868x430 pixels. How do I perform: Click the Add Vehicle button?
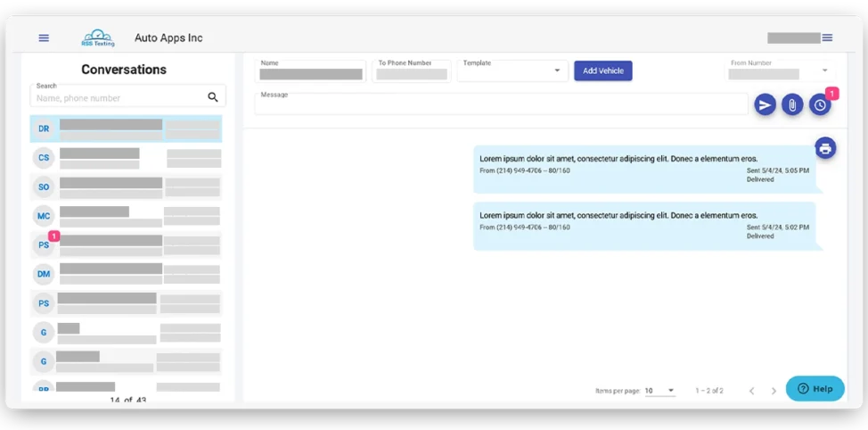coord(602,71)
